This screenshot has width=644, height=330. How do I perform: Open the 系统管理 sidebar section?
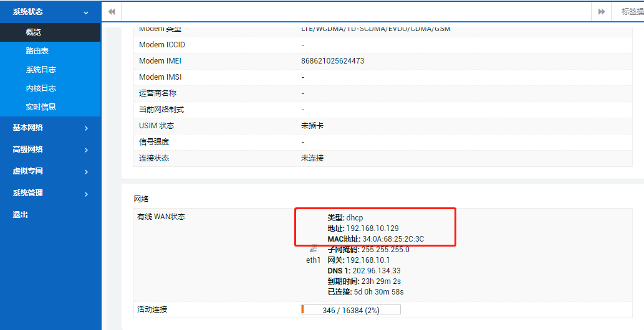coord(28,193)
